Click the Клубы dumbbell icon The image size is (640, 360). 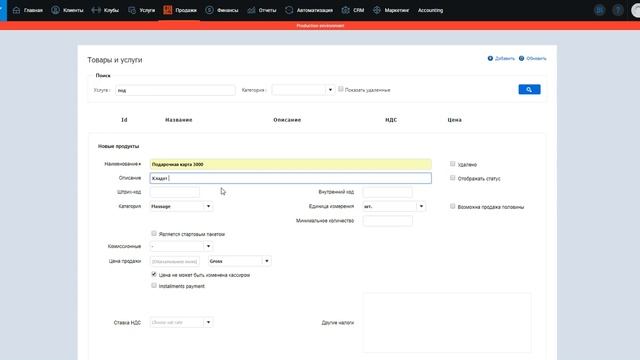96,10
